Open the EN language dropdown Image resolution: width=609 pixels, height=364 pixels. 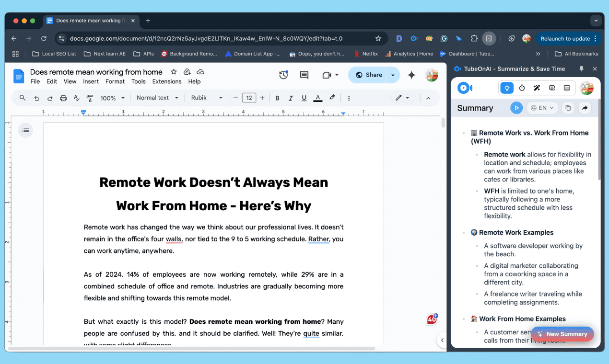coord(542,108)
